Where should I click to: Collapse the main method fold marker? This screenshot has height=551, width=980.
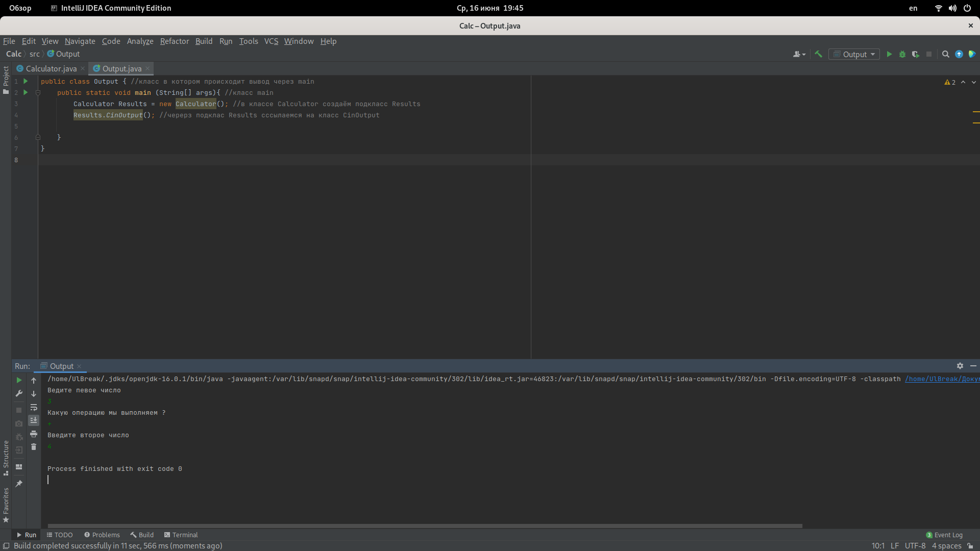(x=38, y=93)
